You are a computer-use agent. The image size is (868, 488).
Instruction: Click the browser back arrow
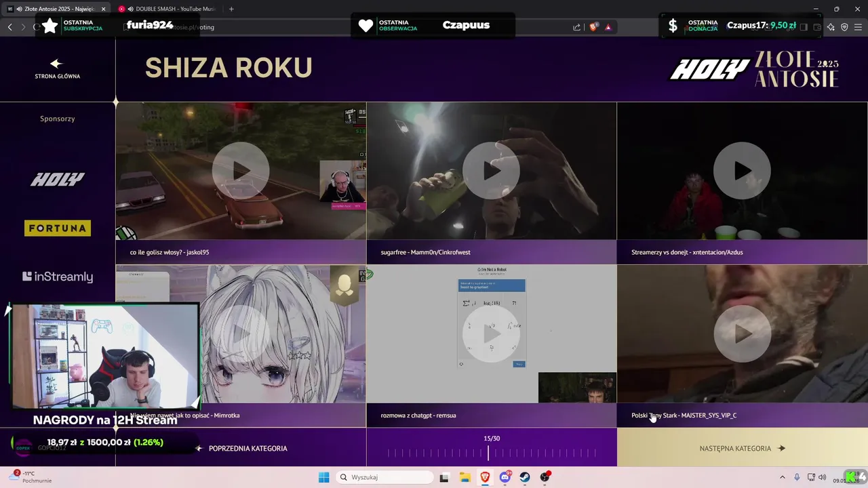[x=9, y=27]
